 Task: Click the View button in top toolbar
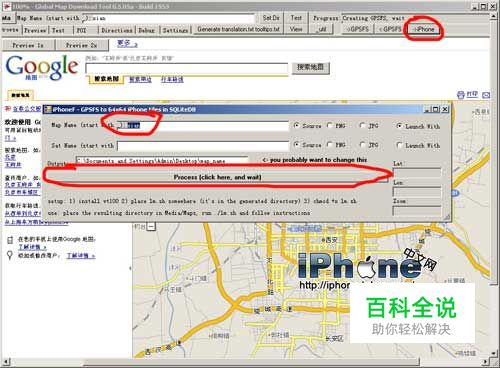point(296,29)
